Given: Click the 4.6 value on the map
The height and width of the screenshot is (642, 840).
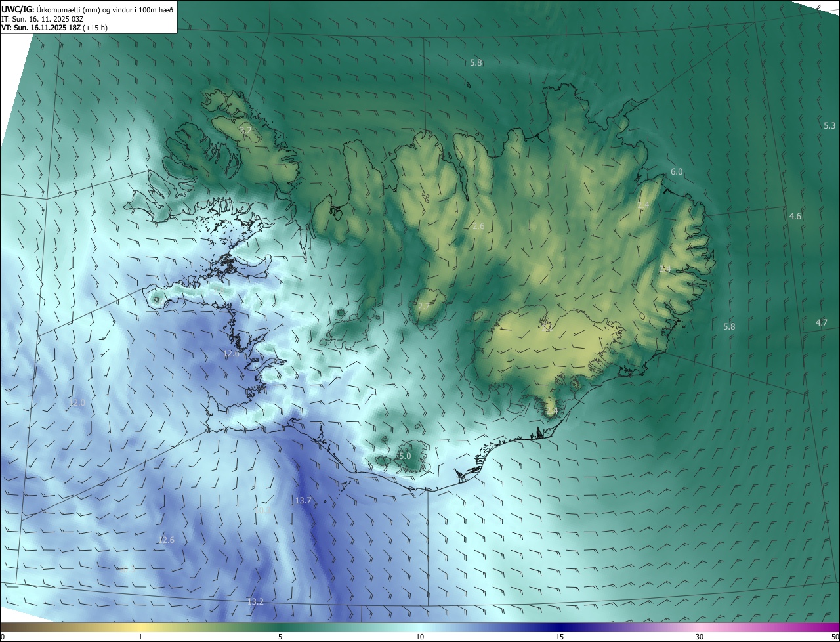Looking at the screenshot, I should [x=795, y=216].
